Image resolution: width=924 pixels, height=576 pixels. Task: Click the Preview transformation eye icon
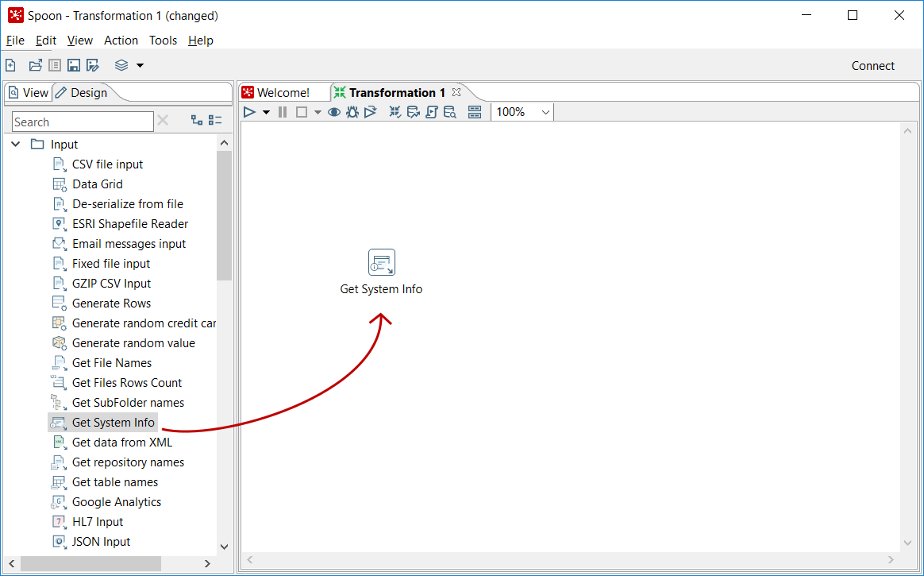pyautogui.click(x=334, y=112)
